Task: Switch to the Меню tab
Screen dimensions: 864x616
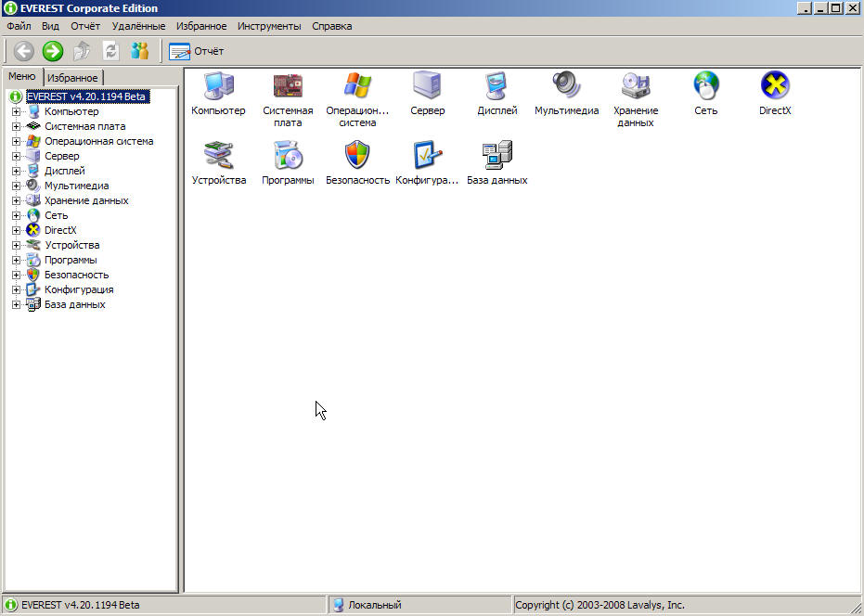Action: tap(22, 77)
